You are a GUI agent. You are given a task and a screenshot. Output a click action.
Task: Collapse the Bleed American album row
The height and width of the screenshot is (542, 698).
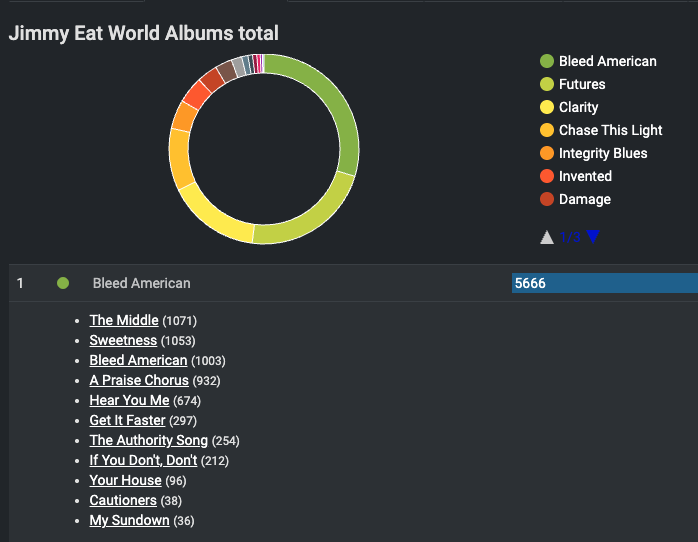pyautogui.click(x=141, y=283)
